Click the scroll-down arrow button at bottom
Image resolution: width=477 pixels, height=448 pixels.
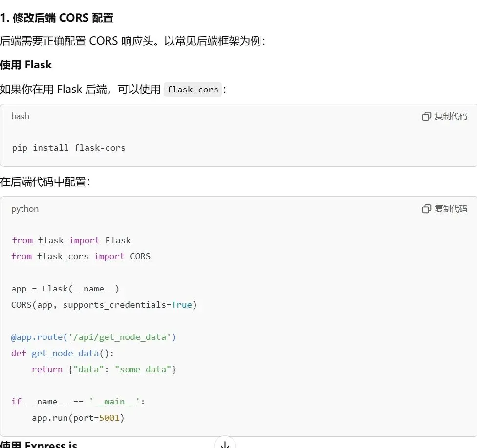225,444
